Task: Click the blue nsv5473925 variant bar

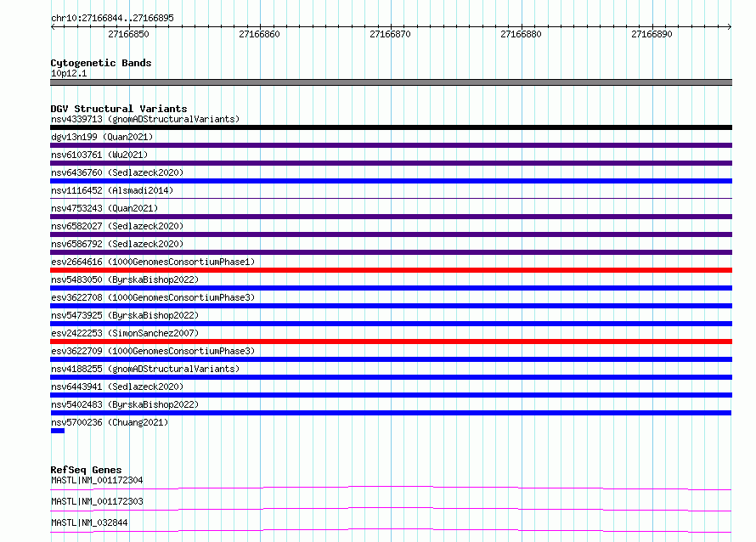Action: (391, 324)
